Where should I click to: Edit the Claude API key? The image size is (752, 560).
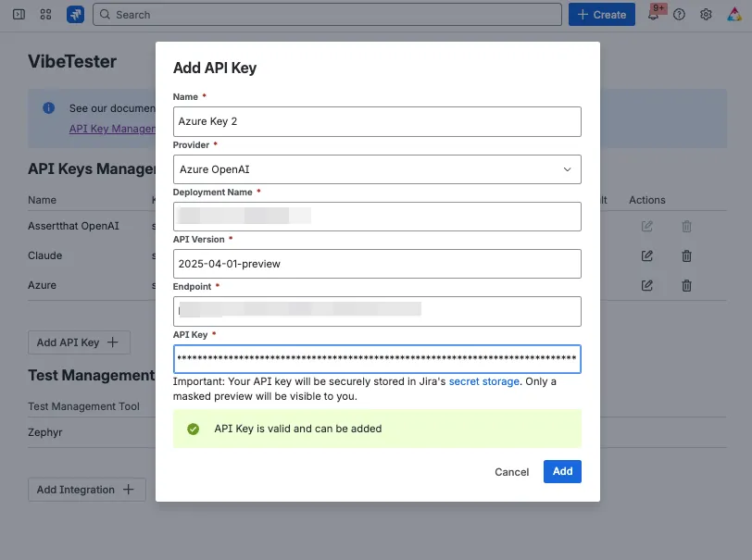click(647, 255)
